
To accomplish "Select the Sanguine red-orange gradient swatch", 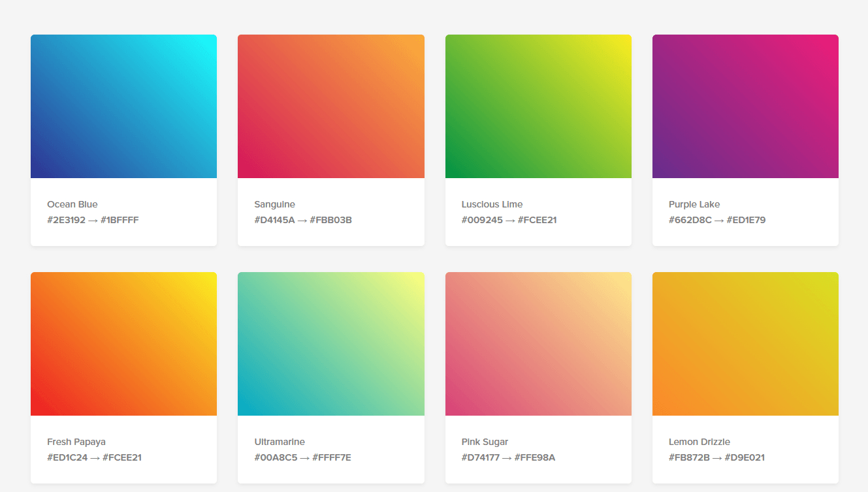I will tap(330, 106).
